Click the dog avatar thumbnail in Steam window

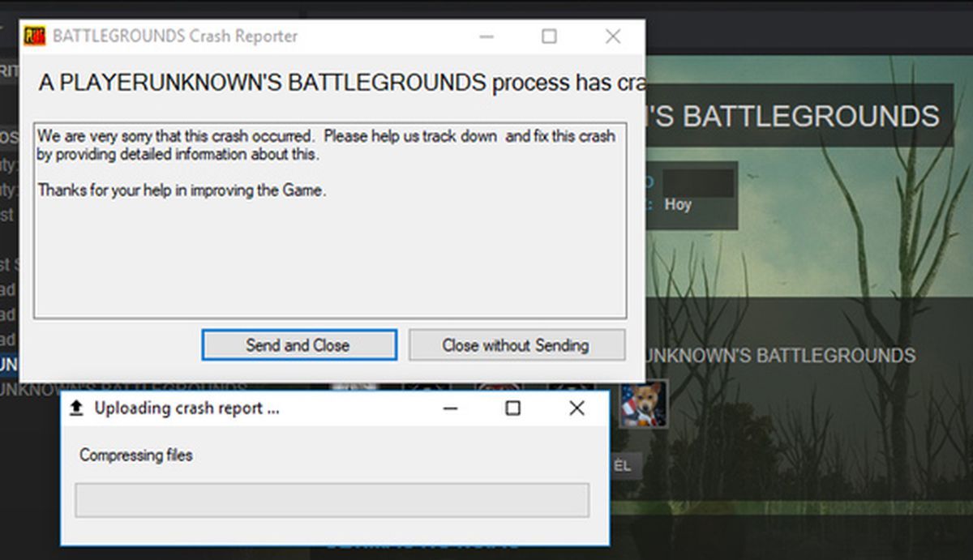pyautogui.click(x=644, y=404)
